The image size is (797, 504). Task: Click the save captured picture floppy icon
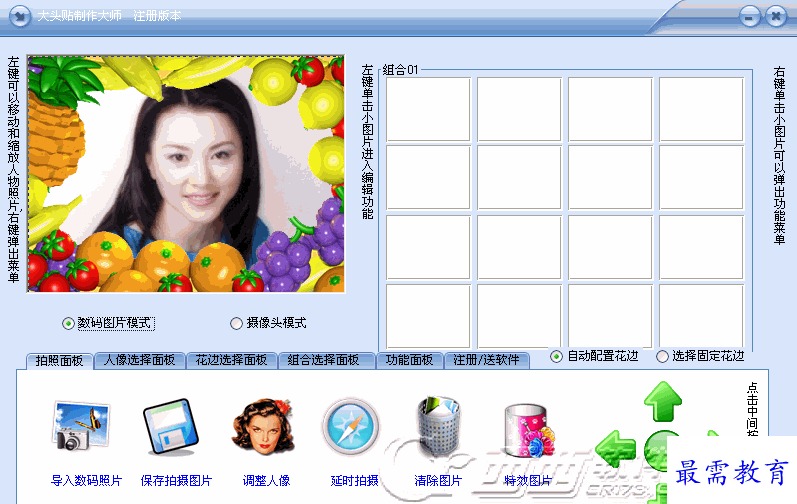pos(170,427)
